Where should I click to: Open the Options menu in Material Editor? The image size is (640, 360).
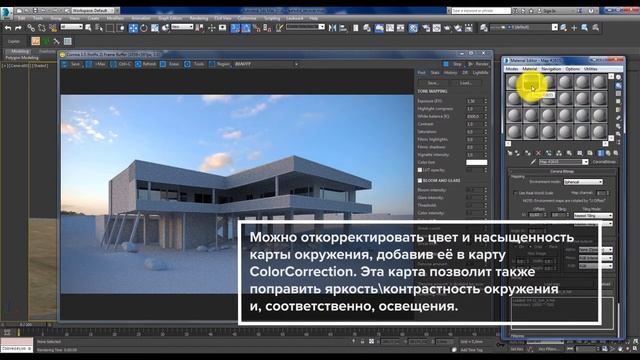point(572,69)
